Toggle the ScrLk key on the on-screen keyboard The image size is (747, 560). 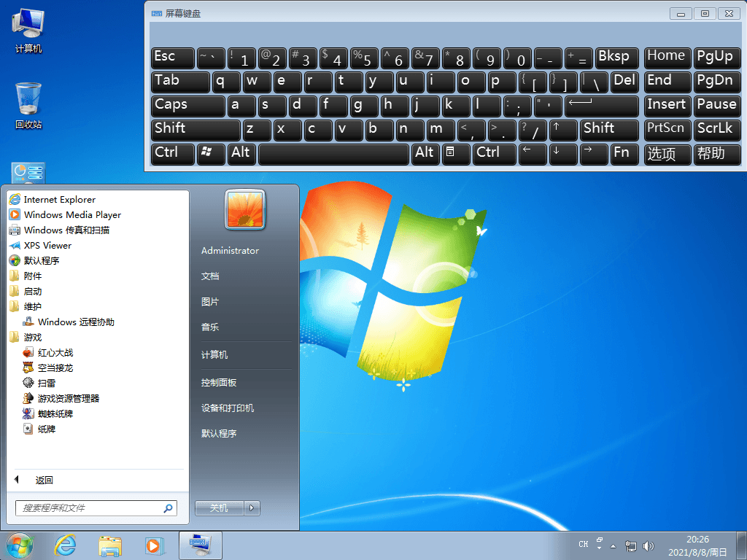coord(717,129)
